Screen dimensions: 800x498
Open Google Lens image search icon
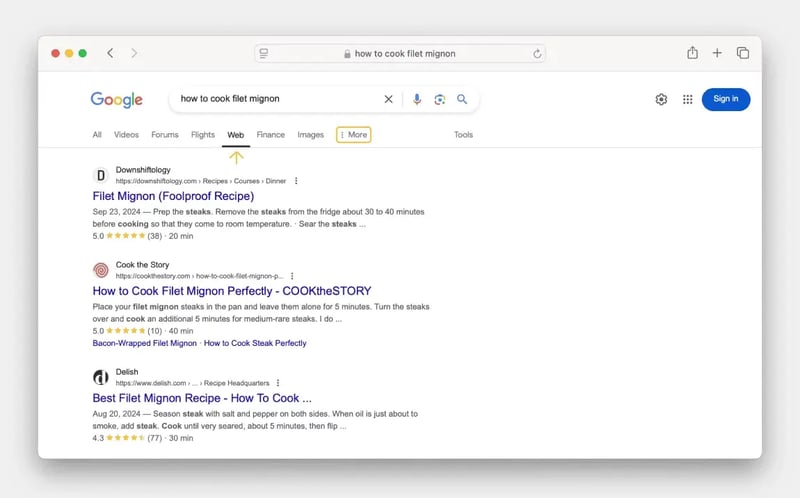pyautogui.click(x=439, y=99)
